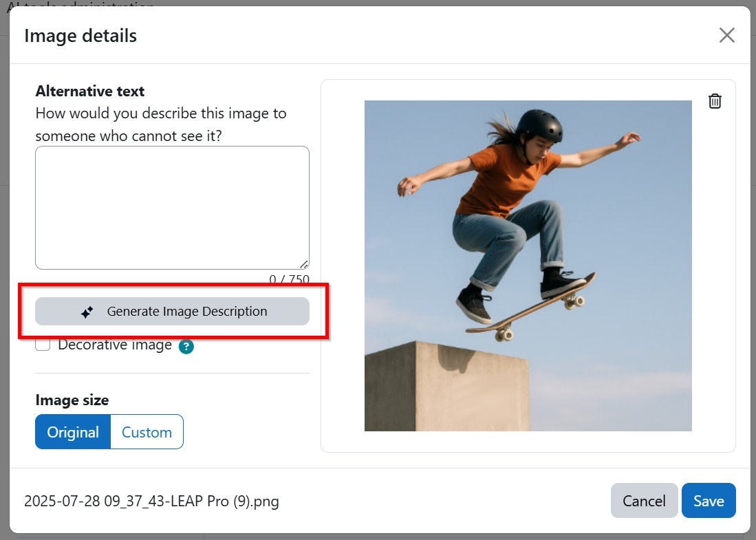Click the dimmed AI tools administration header behind dialog
The height and width of the screenshot is (540, 756).
click(x=80, y=4)
